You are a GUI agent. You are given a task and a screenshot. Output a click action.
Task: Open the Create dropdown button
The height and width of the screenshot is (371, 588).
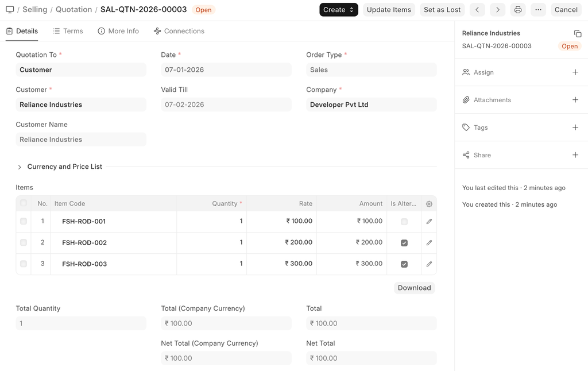[338, 10]
